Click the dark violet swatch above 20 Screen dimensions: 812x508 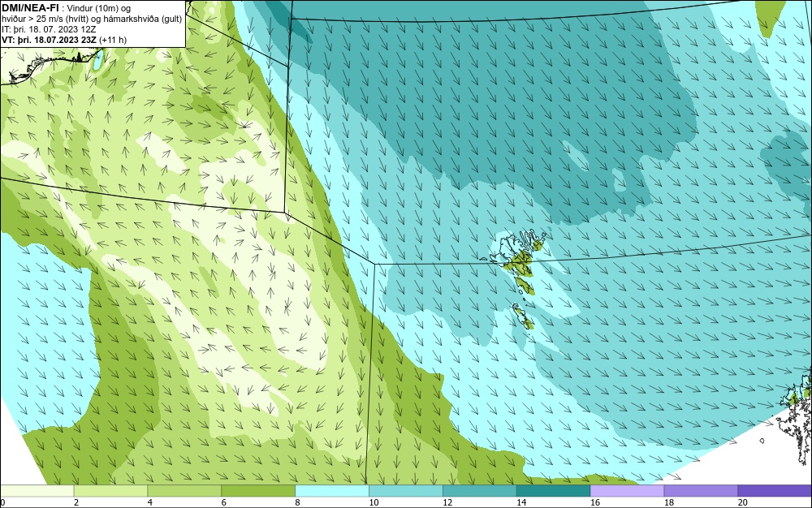(x=775, y=491)
